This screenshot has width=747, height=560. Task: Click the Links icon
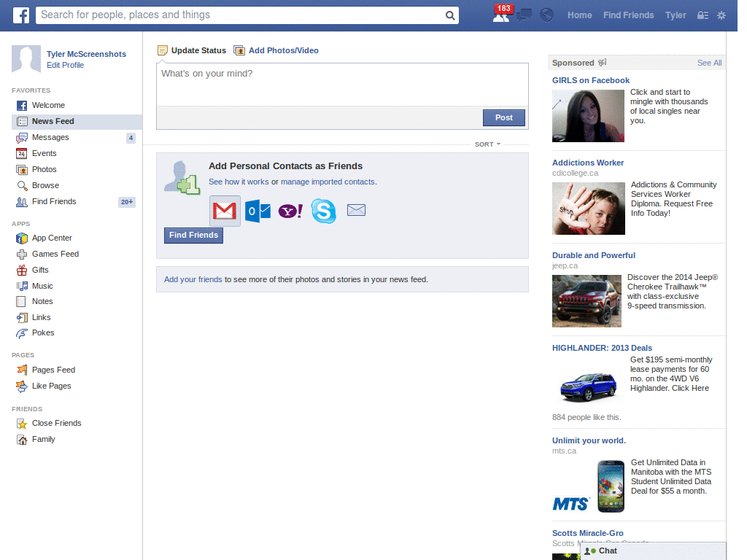click(22, 318)
